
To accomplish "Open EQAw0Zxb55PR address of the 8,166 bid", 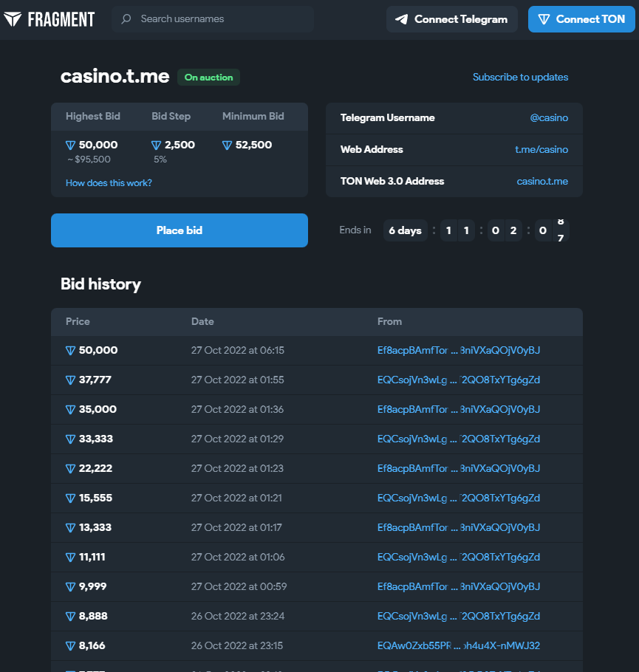I will 459,646.
